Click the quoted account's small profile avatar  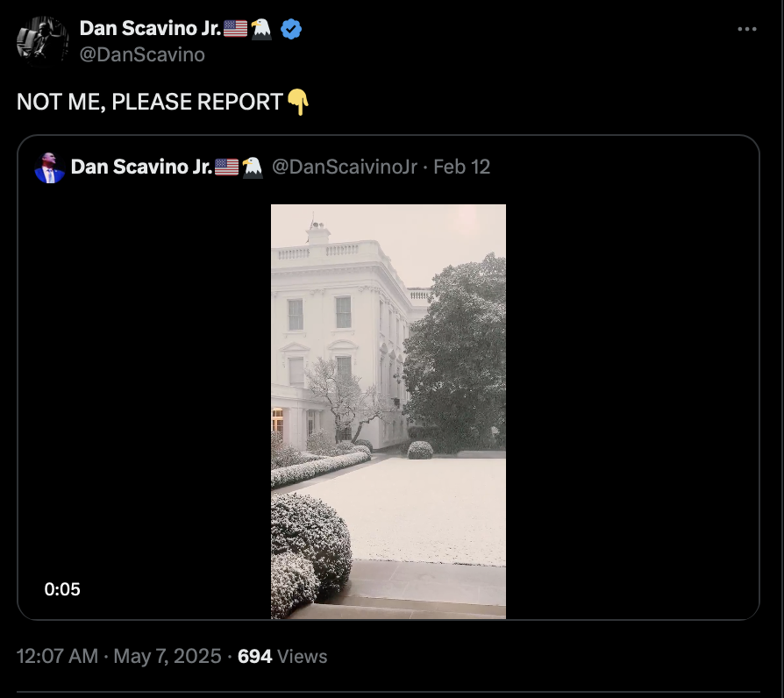coord(49,167)
